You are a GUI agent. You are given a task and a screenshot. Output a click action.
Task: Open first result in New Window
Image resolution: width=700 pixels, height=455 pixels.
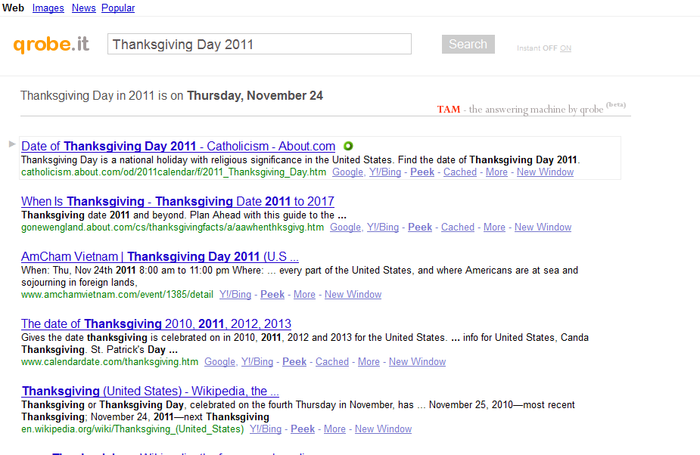545,172
